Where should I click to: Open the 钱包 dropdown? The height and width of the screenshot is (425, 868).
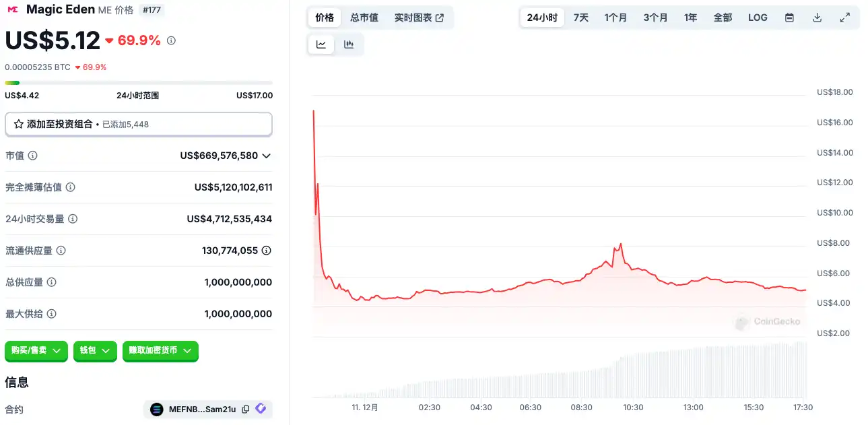(x=94, y=350)
